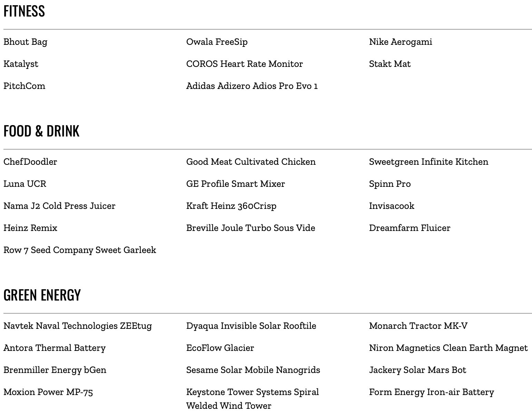Click the Owala FreeSip link

[217, 42]
